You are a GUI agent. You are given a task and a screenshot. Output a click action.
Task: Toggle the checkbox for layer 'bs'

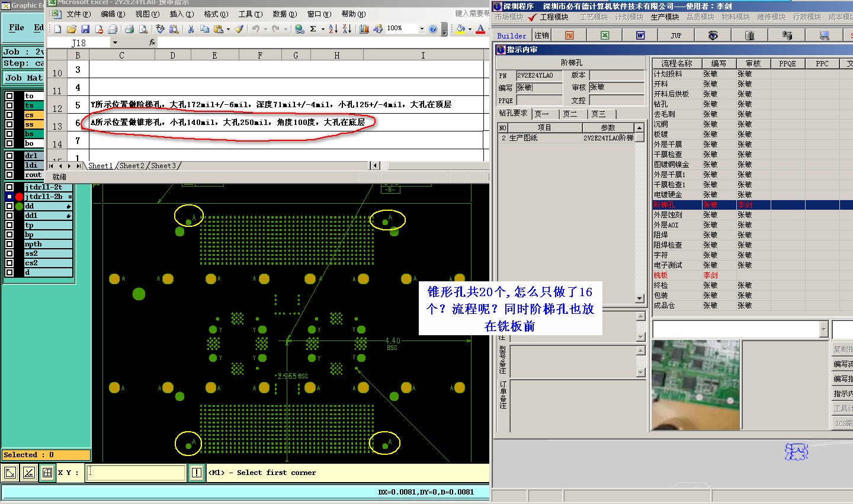pos(9,134)
